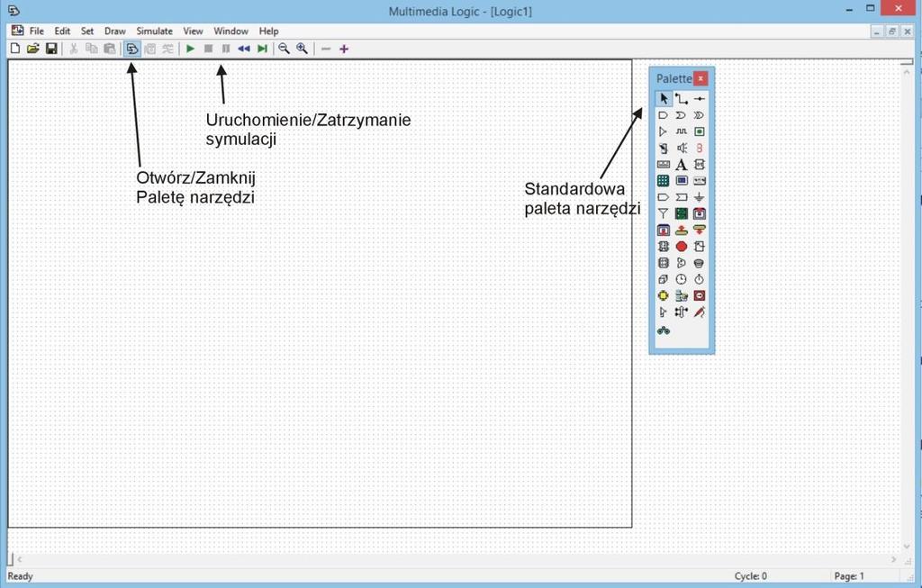The height and width of the screenshot is (588, 922).
Task: Start simulation with green Play button
Action: point(190,49)
